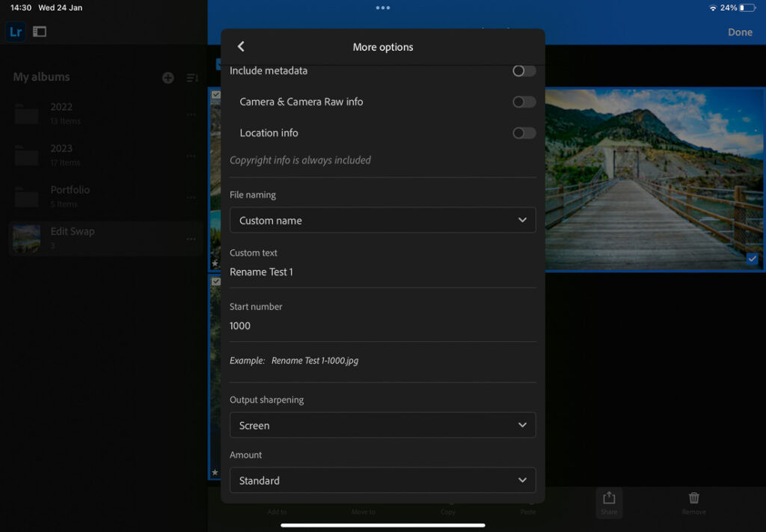
Task: Open the 2022 album
Action: pyautogui.click(x=105, y=114)
